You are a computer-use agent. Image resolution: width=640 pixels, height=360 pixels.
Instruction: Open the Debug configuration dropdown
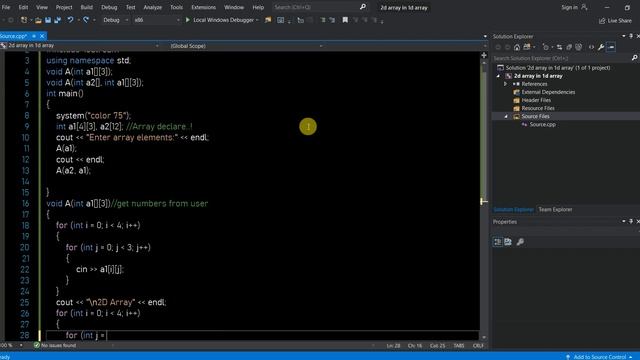tap(115, 20)
